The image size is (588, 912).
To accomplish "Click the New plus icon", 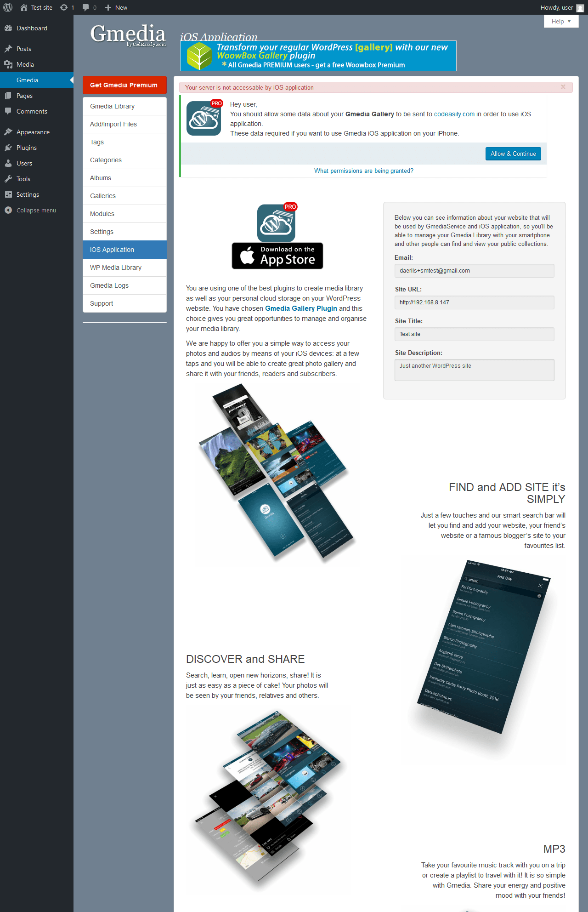I will point(108,7).
